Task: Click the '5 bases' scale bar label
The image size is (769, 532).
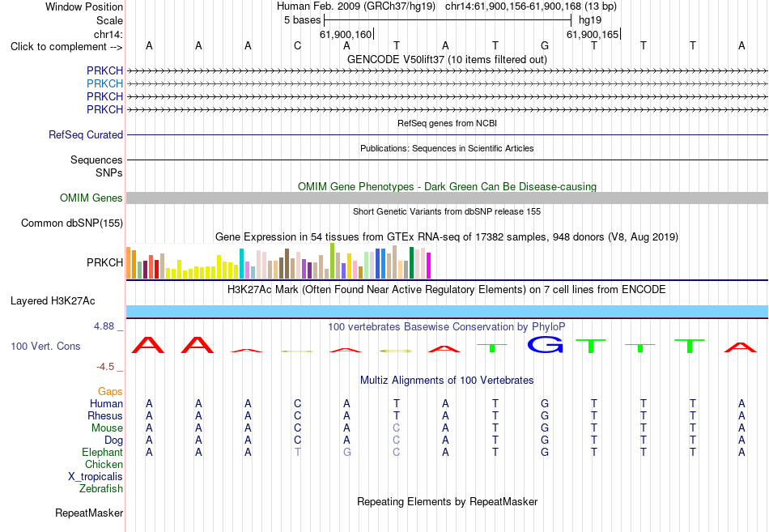Action: coord(302,20)
